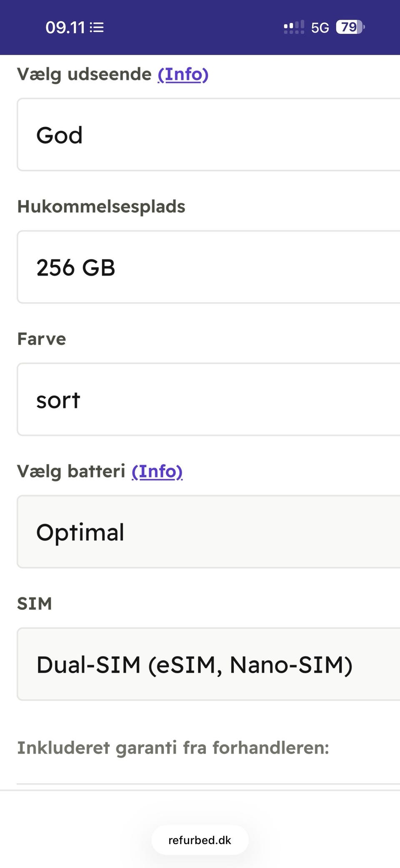Click the SIM label

pos(35,604)
